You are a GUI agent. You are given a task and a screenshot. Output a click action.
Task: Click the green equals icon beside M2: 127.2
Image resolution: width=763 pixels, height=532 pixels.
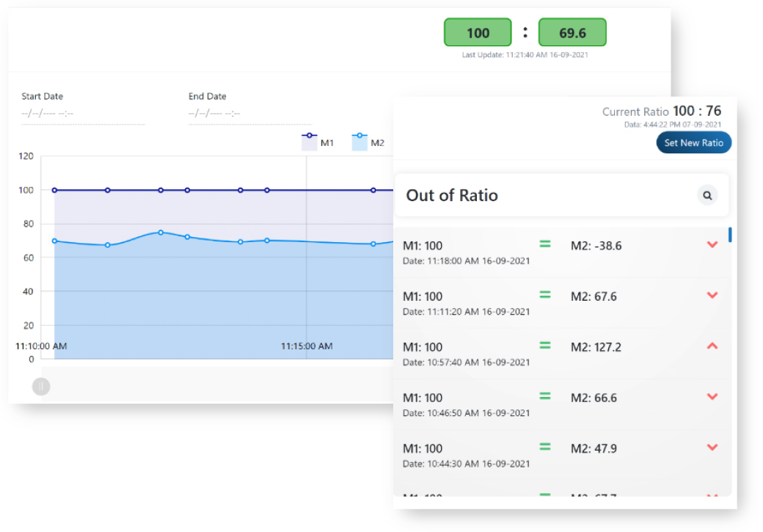click(x=545, y=345)
